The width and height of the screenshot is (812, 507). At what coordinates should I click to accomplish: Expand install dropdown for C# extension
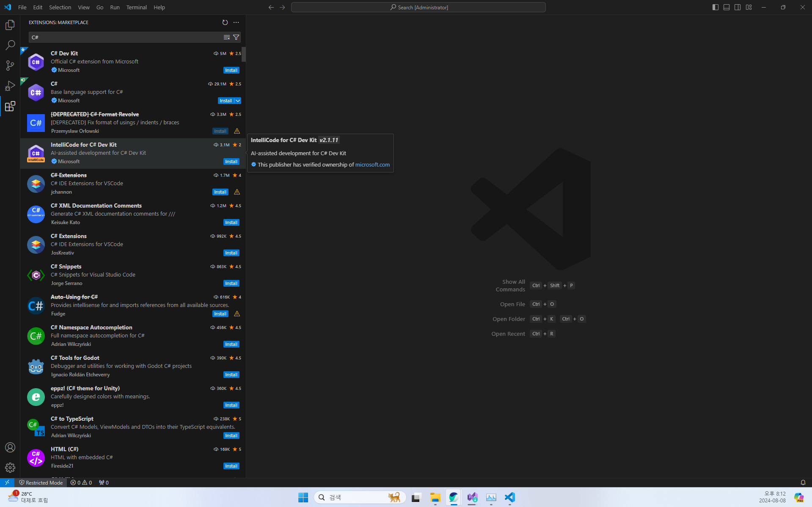coord(238,101)
